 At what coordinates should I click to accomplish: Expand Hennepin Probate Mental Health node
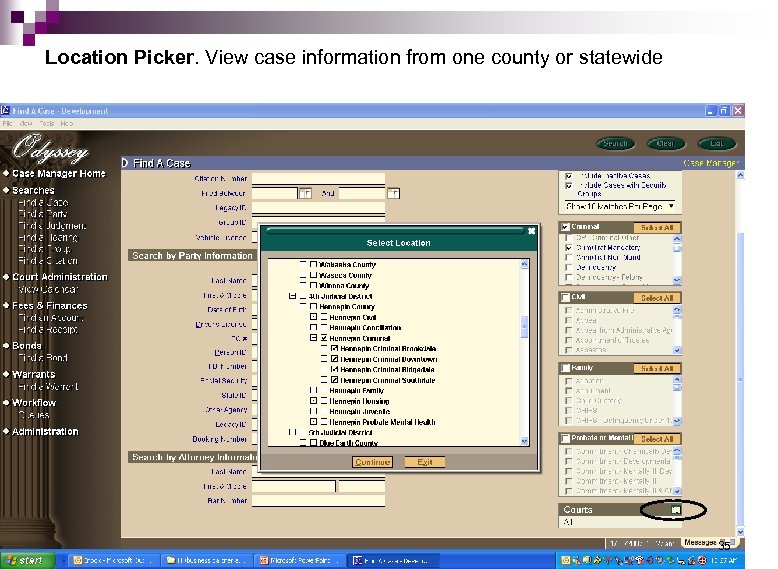pyautogui.click(x=313, y=422)
